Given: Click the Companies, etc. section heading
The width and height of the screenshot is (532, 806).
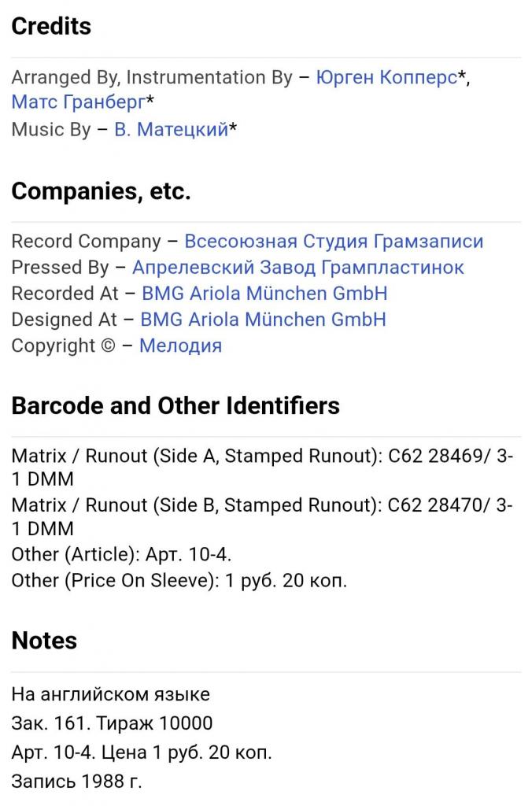Looking at the screenshot, I should point(102,191).
